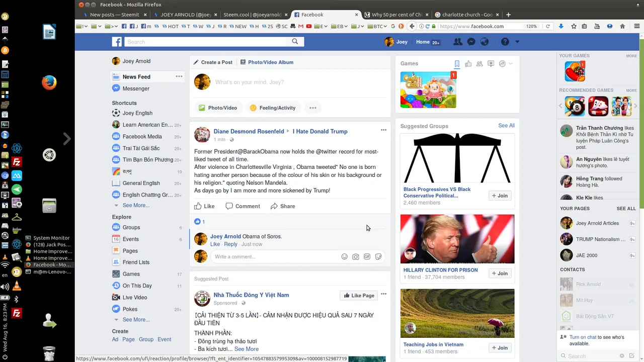Click Like Page on Nhà Thuốc post
644x362 pixels.
(359, 295)
